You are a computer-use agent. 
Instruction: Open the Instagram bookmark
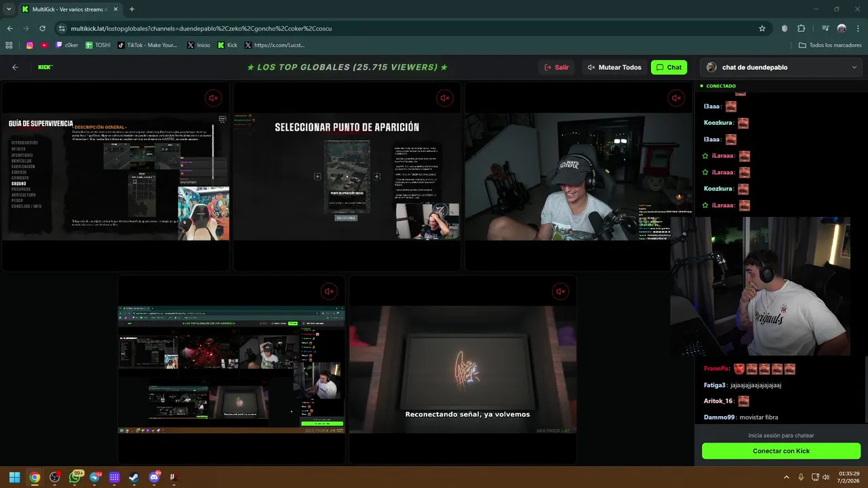pyautogui.click(x=30, y=45)
